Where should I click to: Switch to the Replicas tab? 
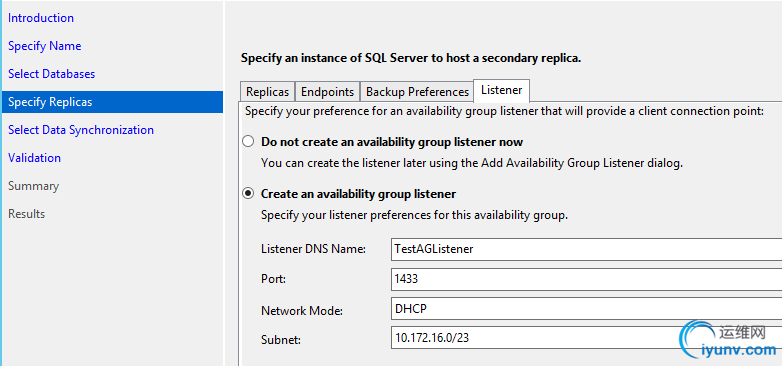(x=267, y=92)
